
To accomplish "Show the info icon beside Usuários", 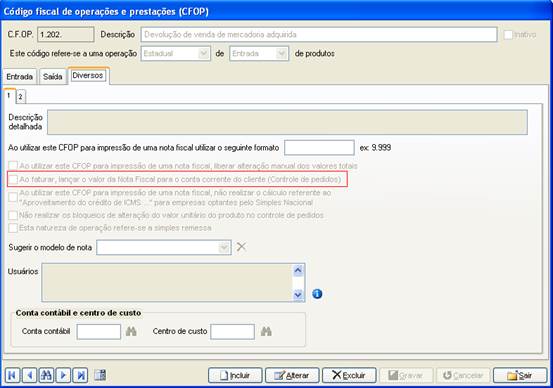I will pos(317,293).
